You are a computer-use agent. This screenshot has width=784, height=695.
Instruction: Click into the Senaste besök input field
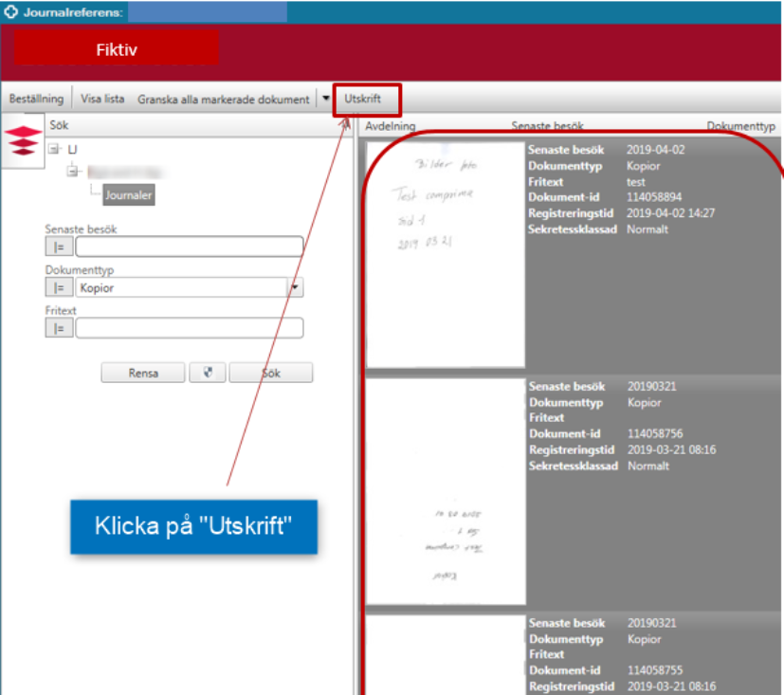189,247
